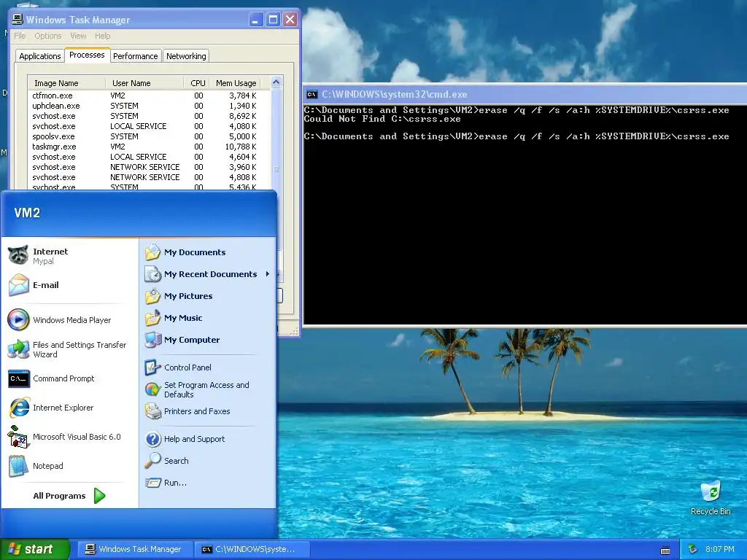The height and width of the screenshot is (560, 747).
Task: Open the Help menu in Task Manager
Action: click(x=102, y=36)
